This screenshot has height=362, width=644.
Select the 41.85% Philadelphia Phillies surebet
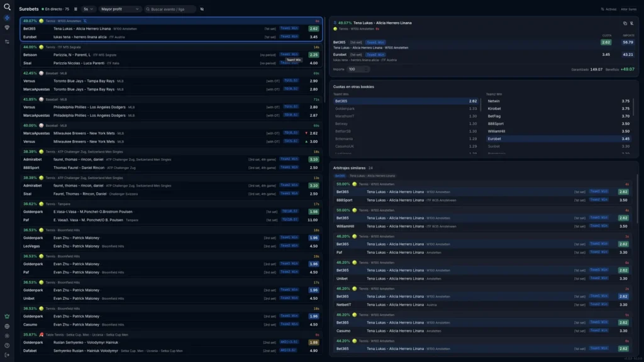click(x=171, y=107)
